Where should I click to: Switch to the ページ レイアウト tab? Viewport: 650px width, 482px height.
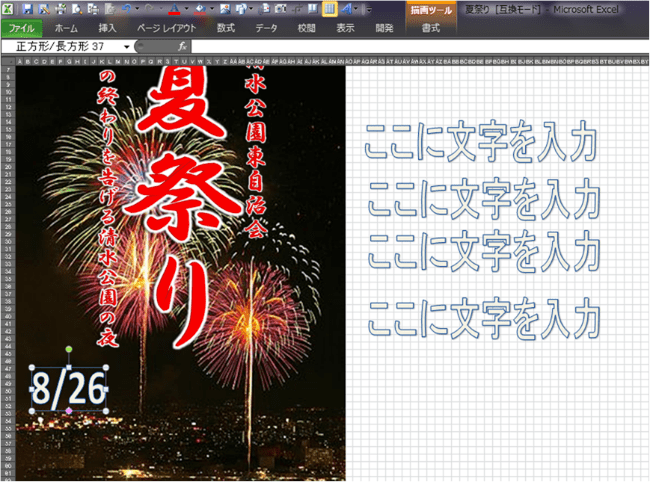[x=166, y=28]
